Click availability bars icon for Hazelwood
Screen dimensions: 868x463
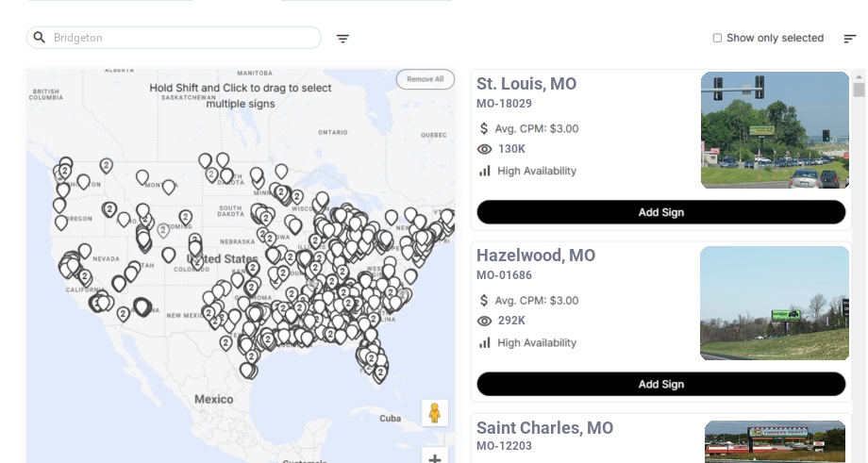485,342
